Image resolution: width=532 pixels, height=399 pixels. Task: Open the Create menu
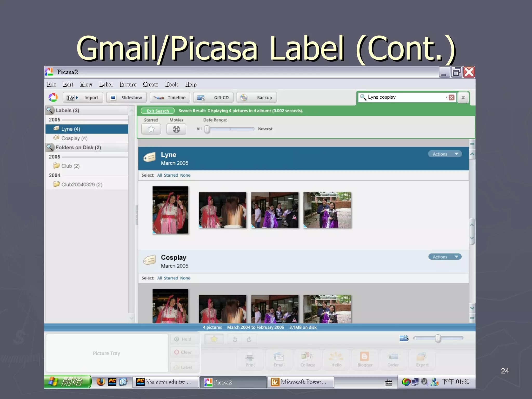(150, 84)
